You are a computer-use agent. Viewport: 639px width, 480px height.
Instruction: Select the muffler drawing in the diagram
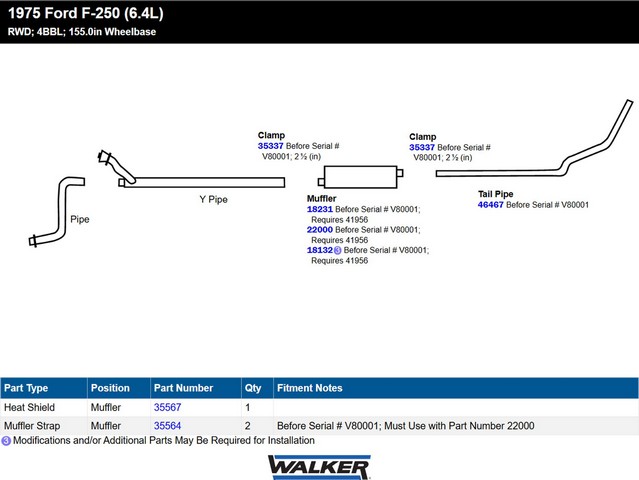[360, 177]
